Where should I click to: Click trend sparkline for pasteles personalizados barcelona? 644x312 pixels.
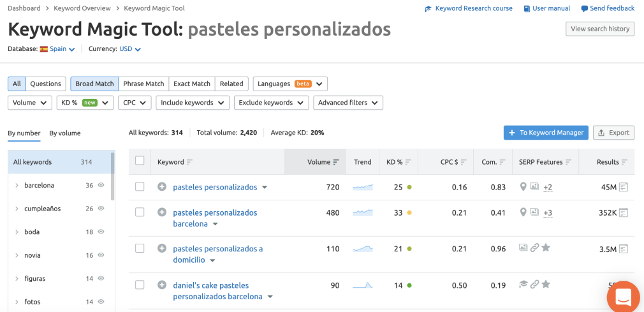click(x=363, y=212)
